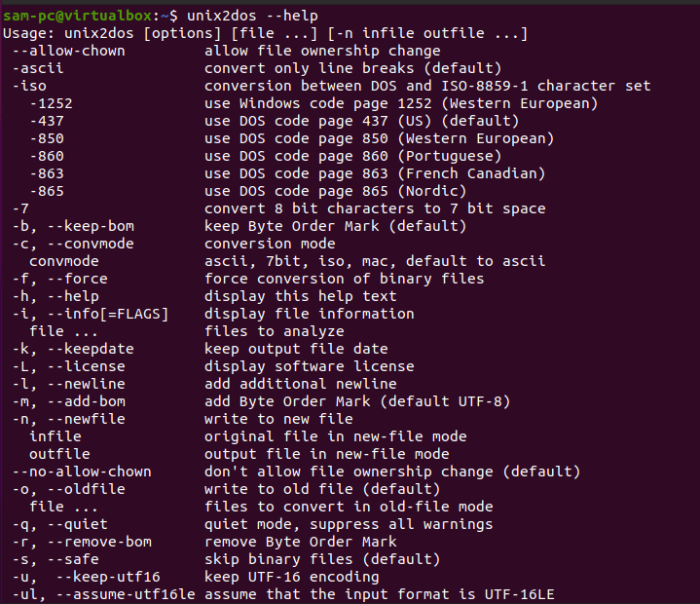700x604 pixels.
Task: Click the --add-bom option
Action: [86, 401]
